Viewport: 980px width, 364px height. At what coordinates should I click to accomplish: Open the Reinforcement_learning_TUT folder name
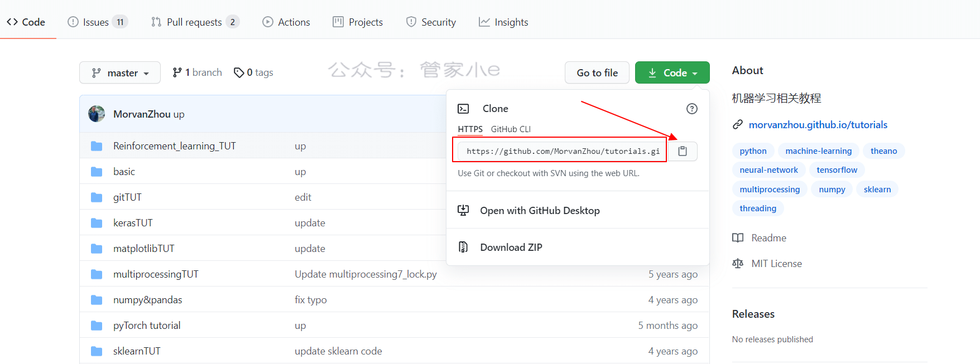pyautogui.click(x=174, y=146)
